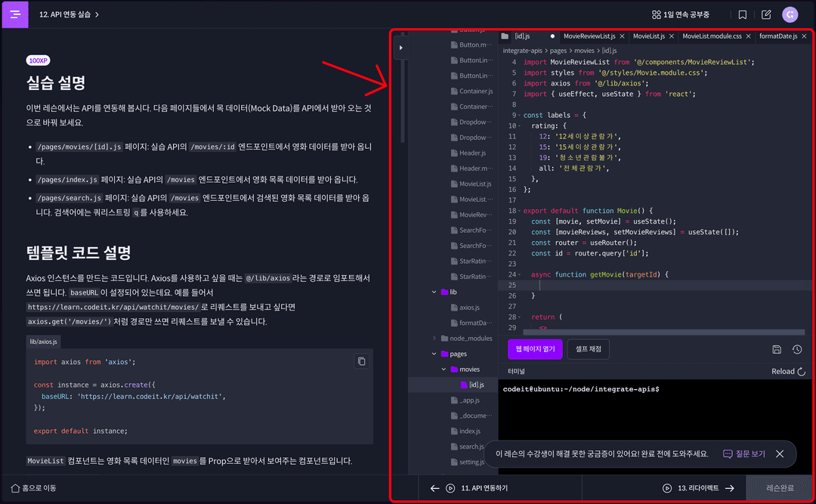Fold the getMovie function at line 24
816x504 pixels.
[519, 275]
